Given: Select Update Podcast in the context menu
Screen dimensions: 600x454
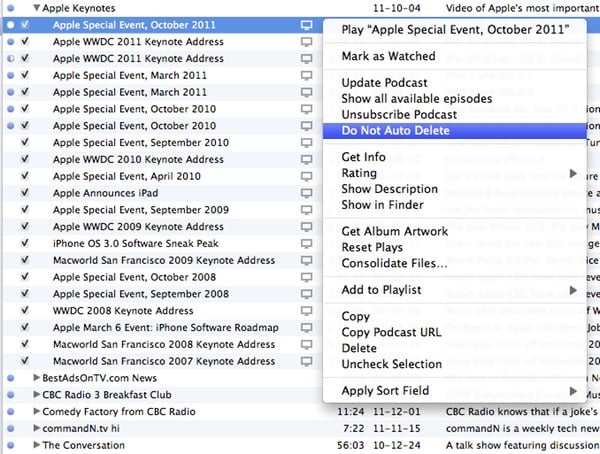Looking at the screenshot, I should tap(455, 83).
